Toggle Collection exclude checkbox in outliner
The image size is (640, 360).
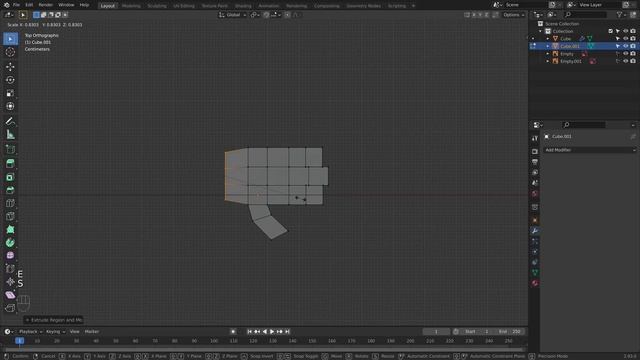(611, 31)
